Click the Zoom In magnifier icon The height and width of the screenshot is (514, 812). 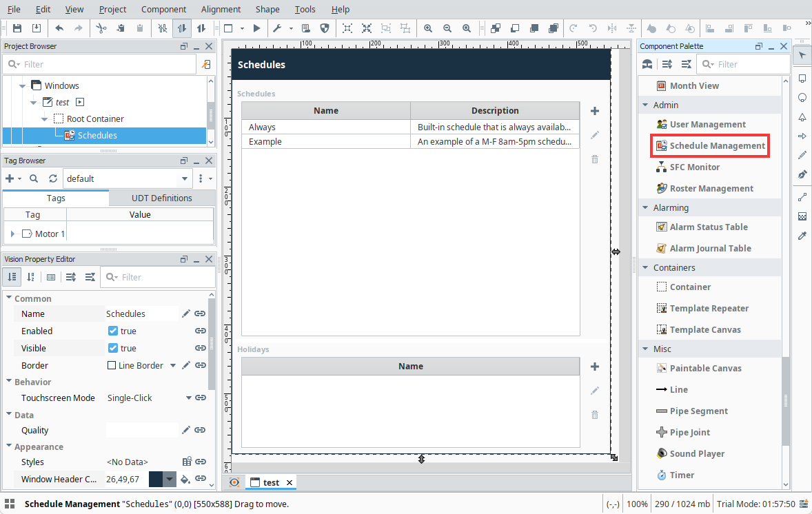pos(428,28)
